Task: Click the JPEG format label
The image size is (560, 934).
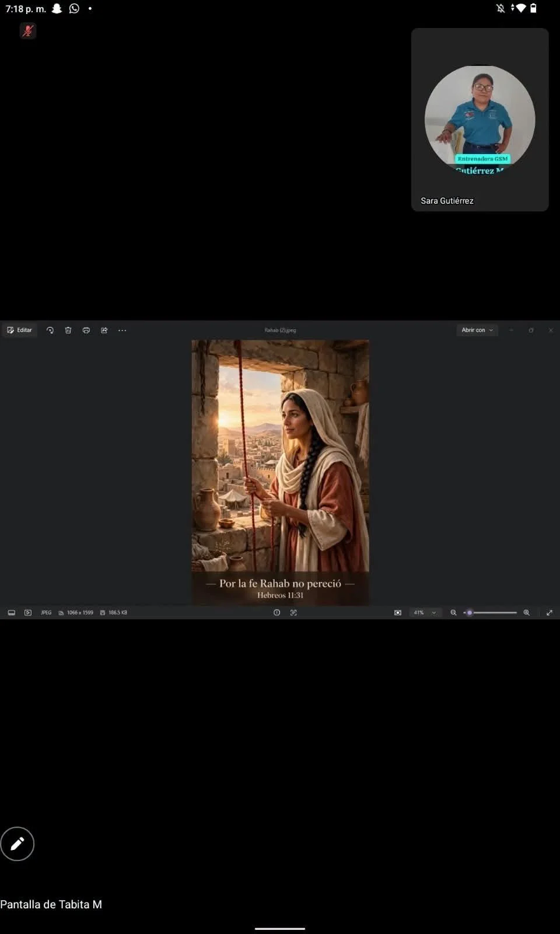Action: (46, 613)
